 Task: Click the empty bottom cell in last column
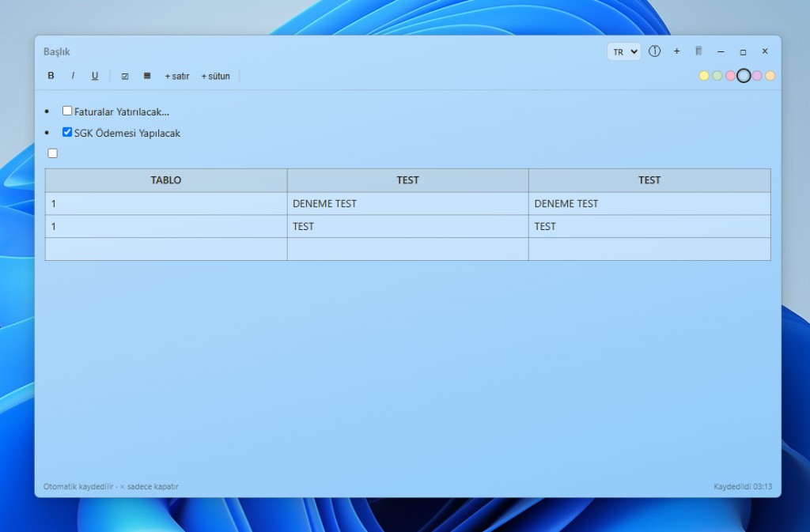pyautogui.click(x=649, y=249)
